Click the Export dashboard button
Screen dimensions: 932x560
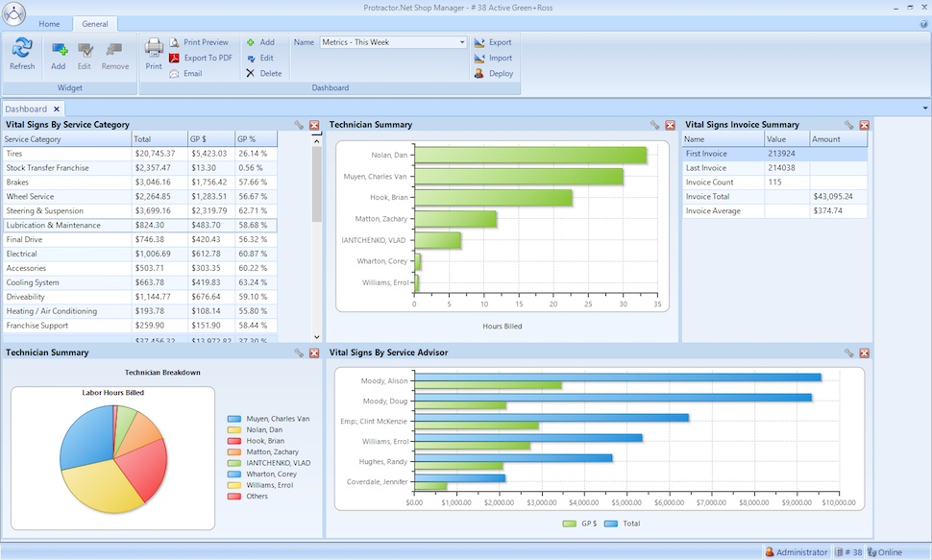coord(493,42)
